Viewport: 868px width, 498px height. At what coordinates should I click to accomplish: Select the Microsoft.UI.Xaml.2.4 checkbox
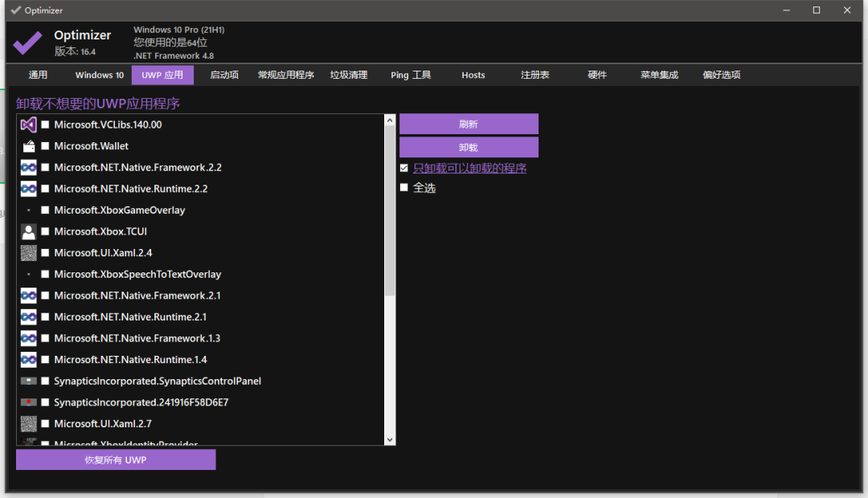click(45, 253)
